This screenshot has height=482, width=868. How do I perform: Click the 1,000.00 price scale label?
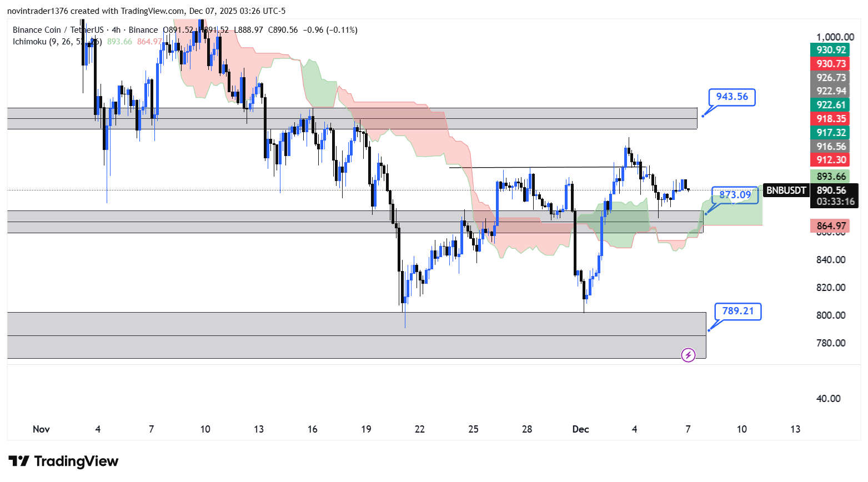pos(835,37)
